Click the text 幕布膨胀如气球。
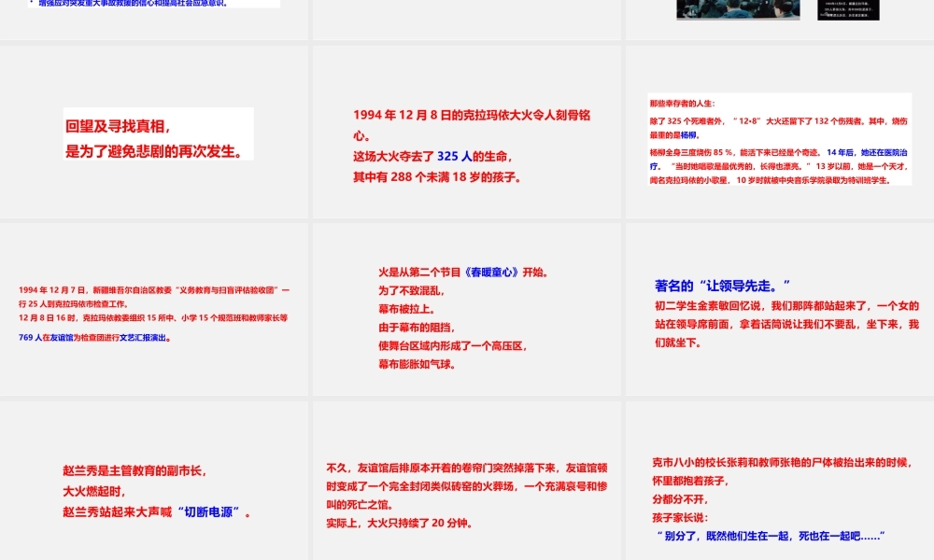934x560 pixels. point(417,365)
